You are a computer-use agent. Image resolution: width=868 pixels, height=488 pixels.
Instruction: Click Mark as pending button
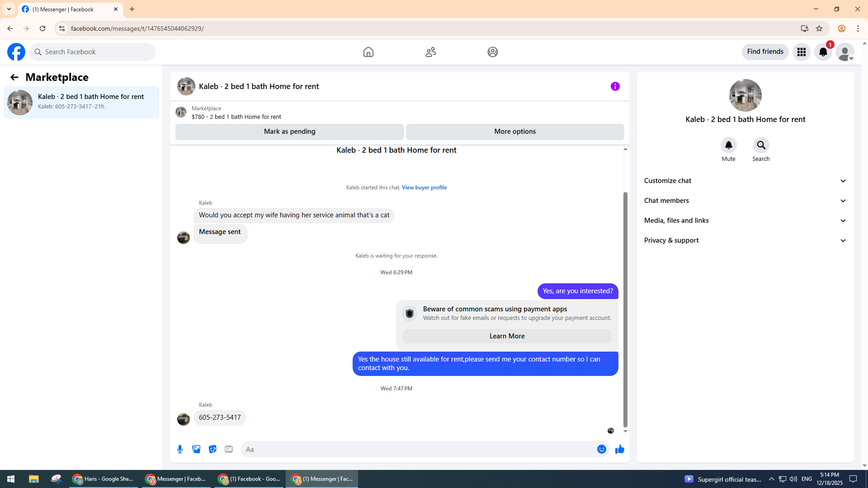click(x=290, y=131)
